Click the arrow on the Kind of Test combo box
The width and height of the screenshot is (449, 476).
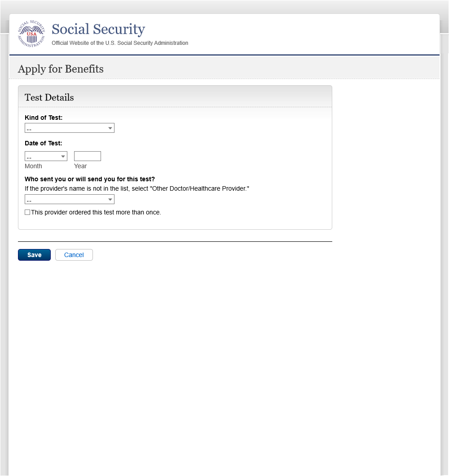tap(110, 128)
